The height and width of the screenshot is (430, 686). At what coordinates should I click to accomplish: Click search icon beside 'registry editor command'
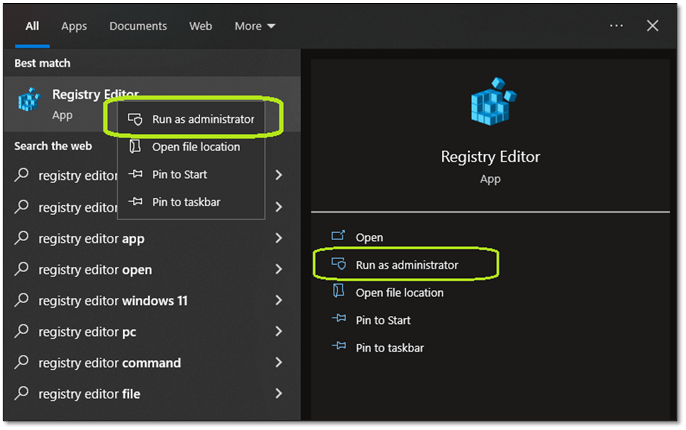tap(21, 362)
